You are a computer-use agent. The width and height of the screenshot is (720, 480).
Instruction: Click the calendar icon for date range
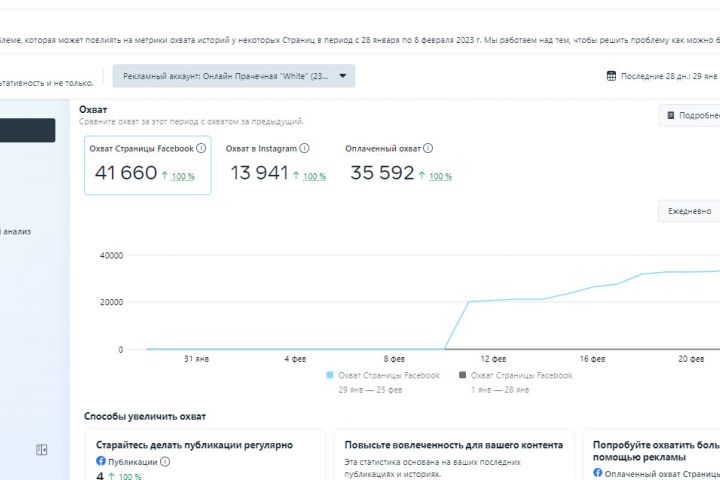pos(611,76)
